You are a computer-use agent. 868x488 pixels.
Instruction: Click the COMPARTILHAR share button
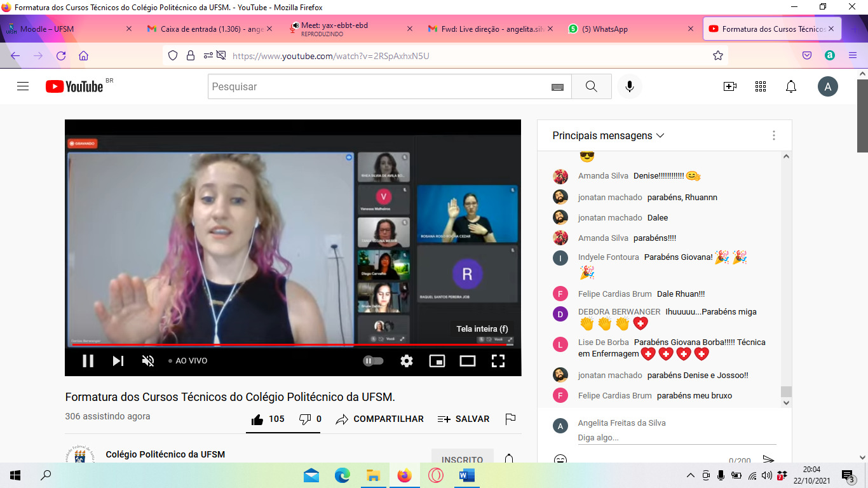[379, 419]
